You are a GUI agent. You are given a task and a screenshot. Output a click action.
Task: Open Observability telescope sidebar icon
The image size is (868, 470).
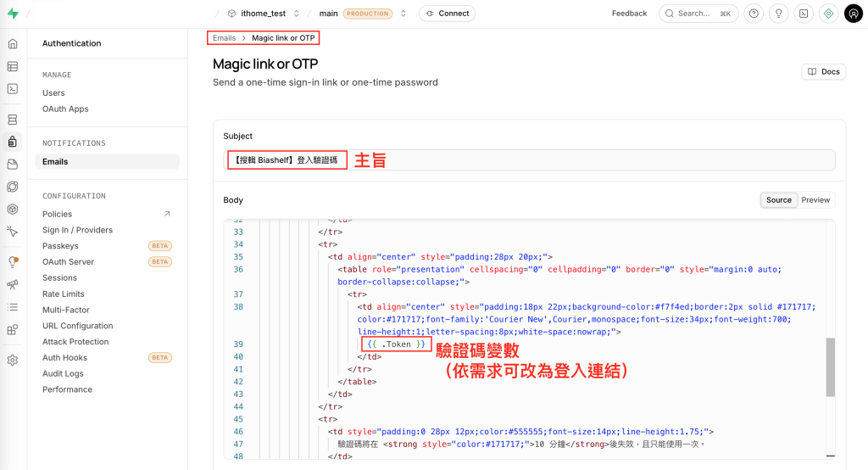pos(13,285)
